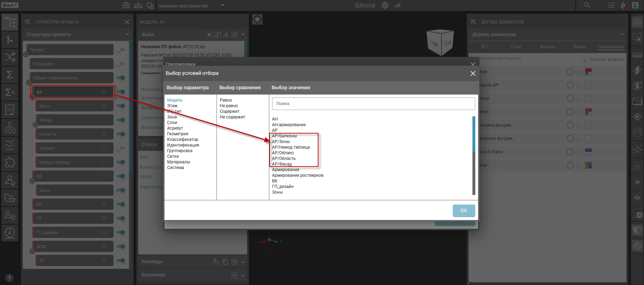Open the puzzle-piece plugins icon
Screen dimensions: 644x285
point(9,162)
